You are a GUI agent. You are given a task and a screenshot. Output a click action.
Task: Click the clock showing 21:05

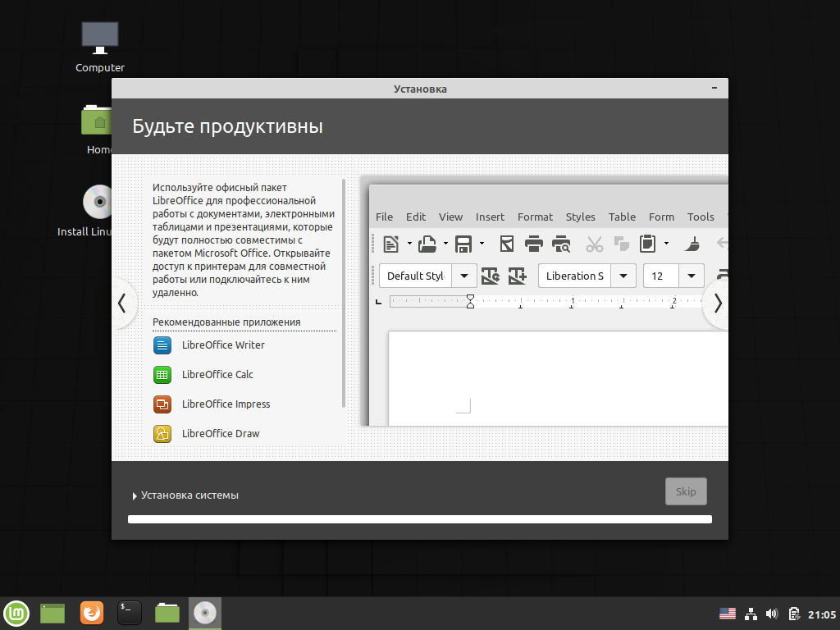[822, 614]
